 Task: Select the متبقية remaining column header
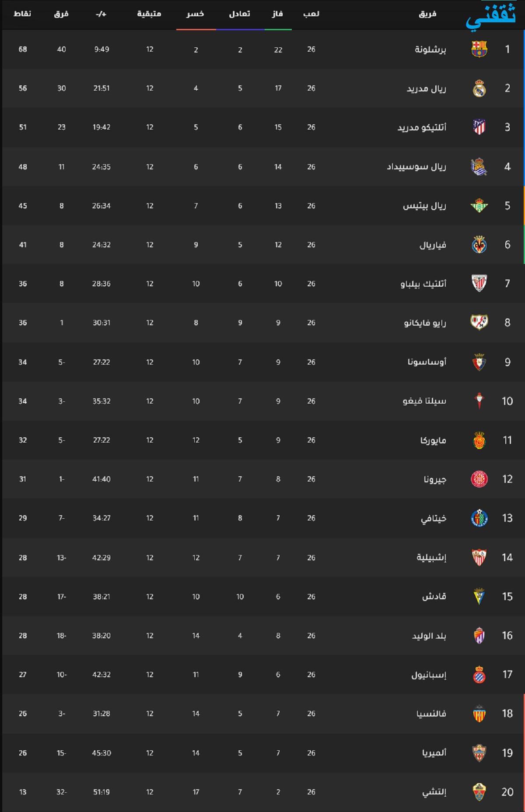(x=149, y=14)
